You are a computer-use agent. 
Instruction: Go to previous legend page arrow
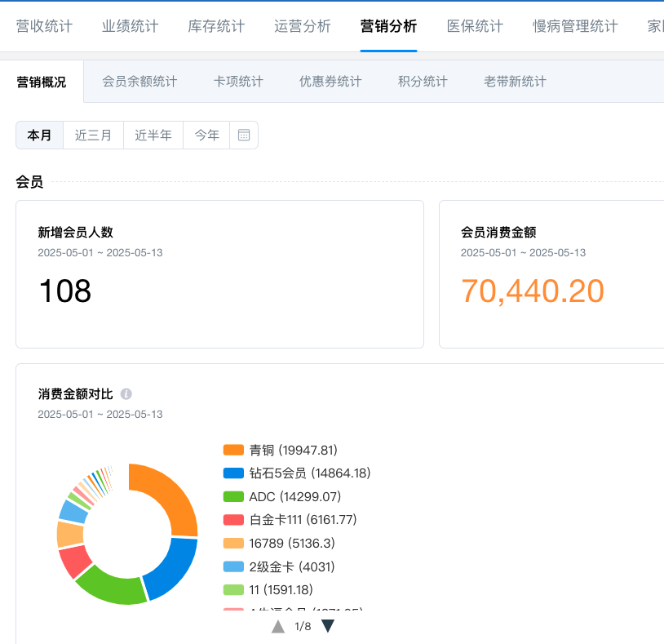pyautogui.click(x=278, y=626)
